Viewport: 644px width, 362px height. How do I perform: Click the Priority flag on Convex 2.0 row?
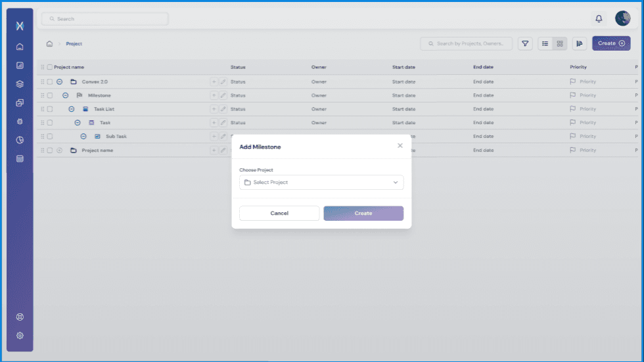573,81
